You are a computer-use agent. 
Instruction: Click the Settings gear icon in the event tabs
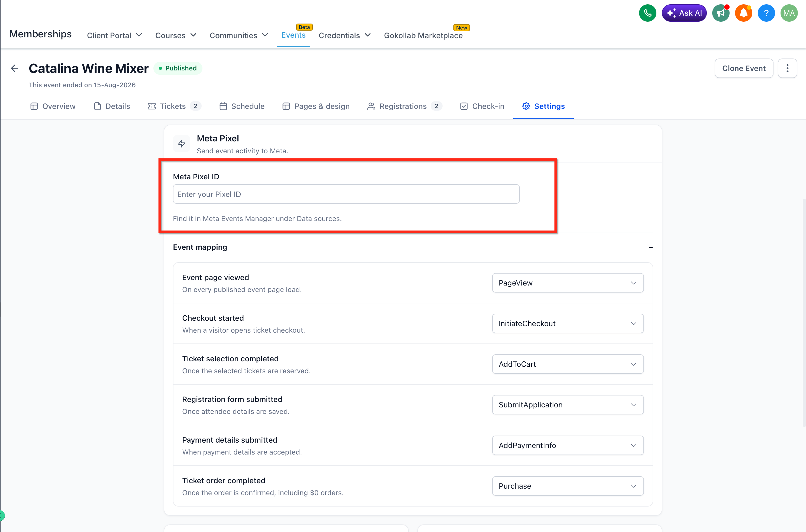526,106
